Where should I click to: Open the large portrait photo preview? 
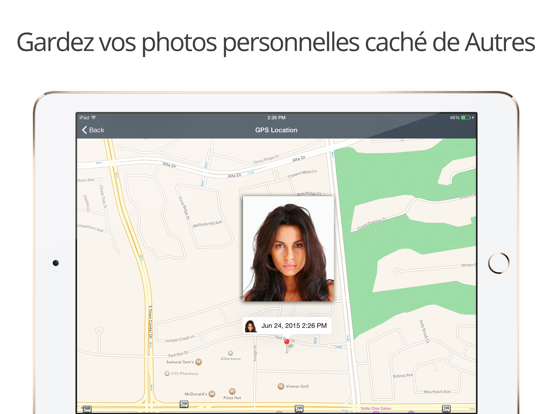coord(288,249)
